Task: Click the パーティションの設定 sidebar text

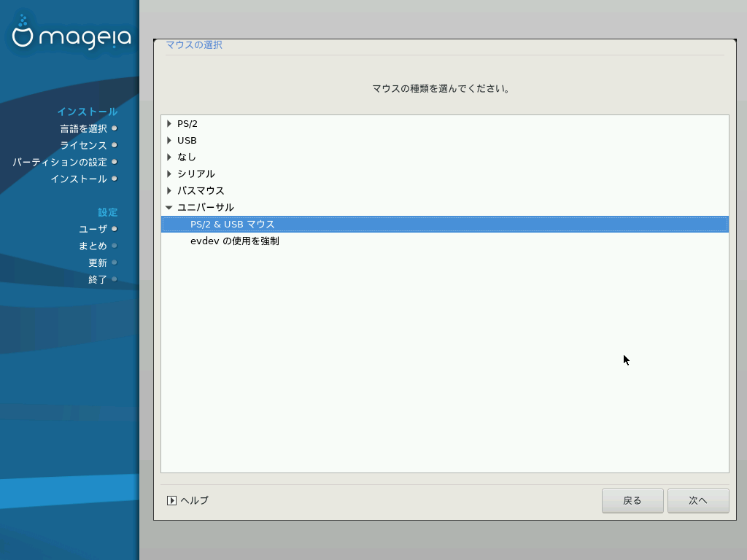Action: click(x=60, y=163)
